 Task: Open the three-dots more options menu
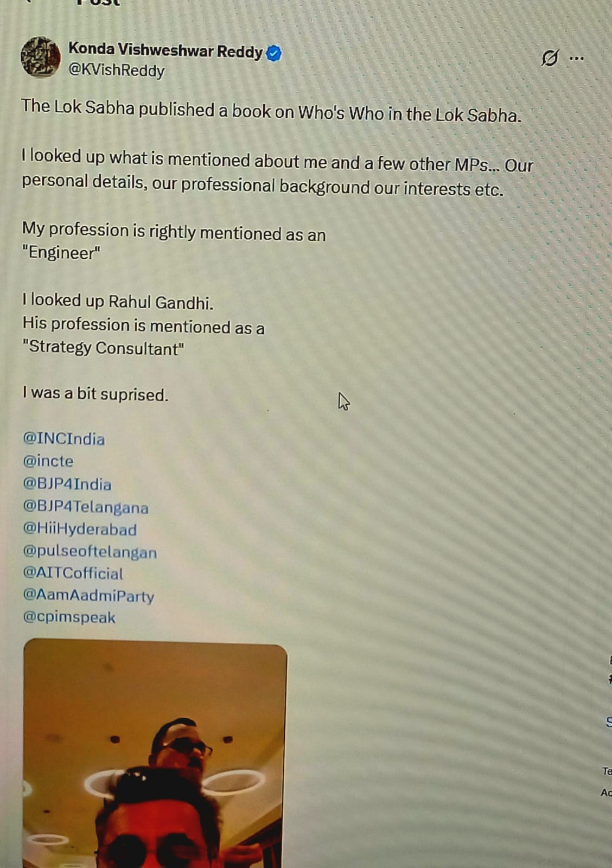(x=576, y=58)
